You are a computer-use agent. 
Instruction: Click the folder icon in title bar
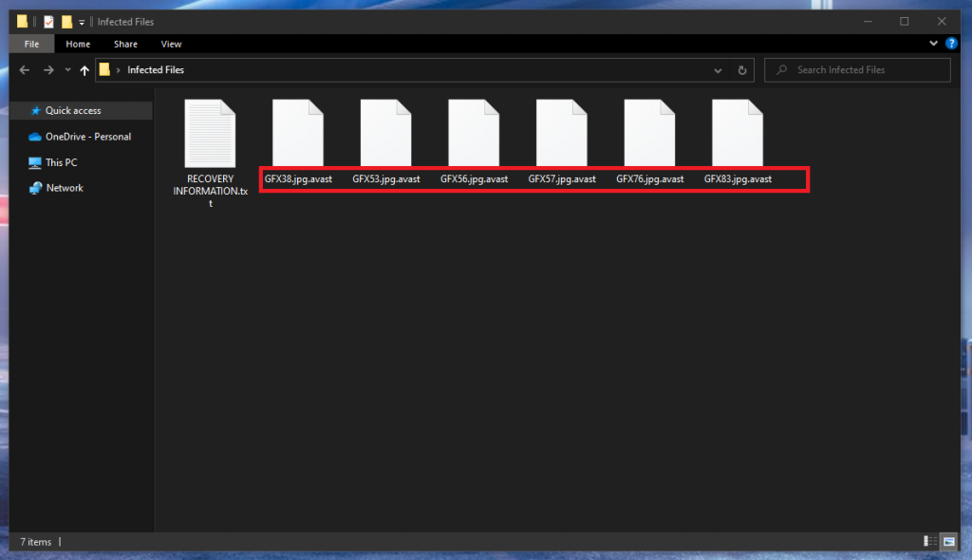(x=22, y=22)
